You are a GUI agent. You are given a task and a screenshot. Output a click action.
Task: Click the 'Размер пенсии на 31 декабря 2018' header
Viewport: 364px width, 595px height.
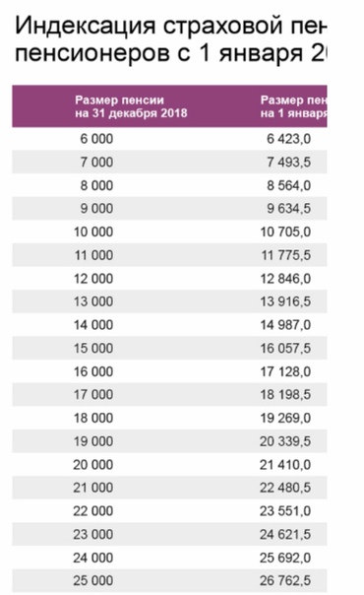[x=131, y=106]
